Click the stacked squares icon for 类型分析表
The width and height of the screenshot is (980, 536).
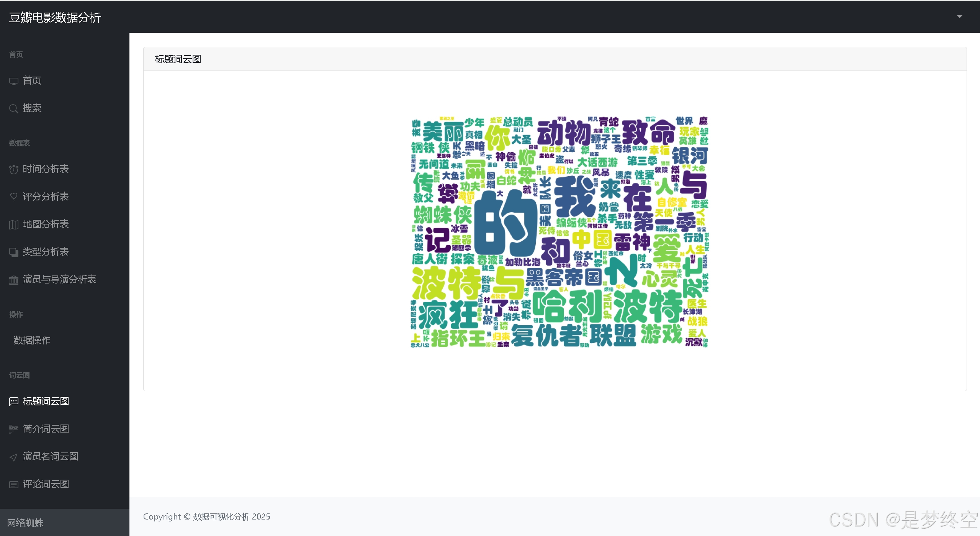[x=14, y=252]
